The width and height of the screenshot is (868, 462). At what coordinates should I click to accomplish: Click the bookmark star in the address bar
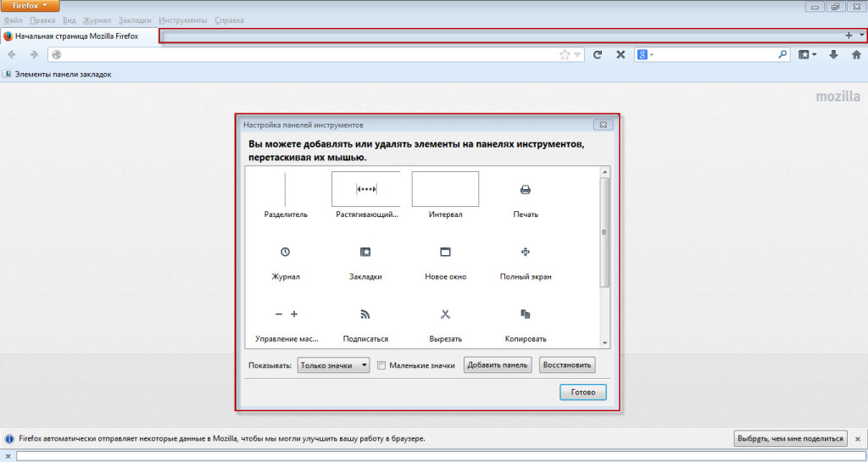(564, 54)
